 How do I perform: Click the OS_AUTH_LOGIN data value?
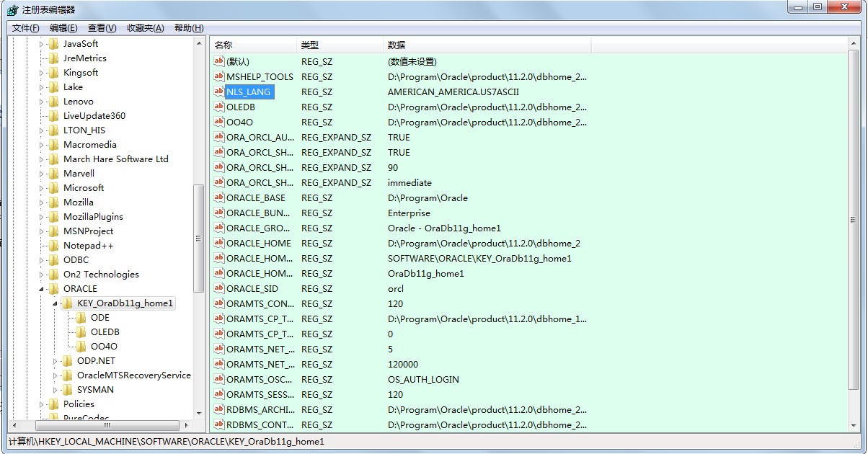pos(423,379)
